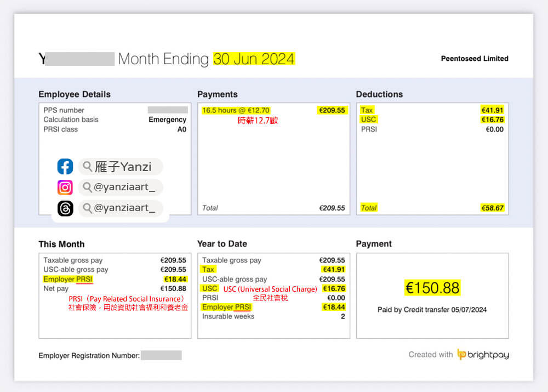Click the 16.5 hours @ €12.70 line
The width and height of the screenshot is (548, 392).
pos(236,110)
